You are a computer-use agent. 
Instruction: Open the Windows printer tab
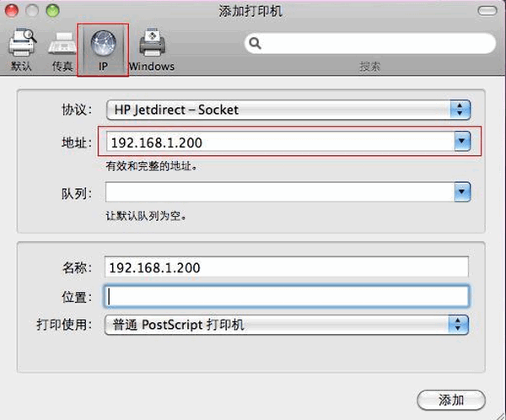coord(152,50)
